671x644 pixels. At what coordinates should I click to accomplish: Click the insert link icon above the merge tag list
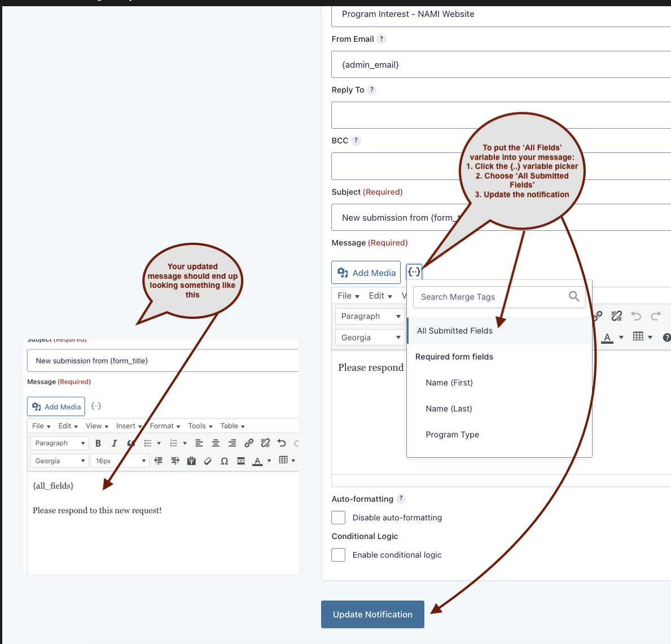click(598, 316)
